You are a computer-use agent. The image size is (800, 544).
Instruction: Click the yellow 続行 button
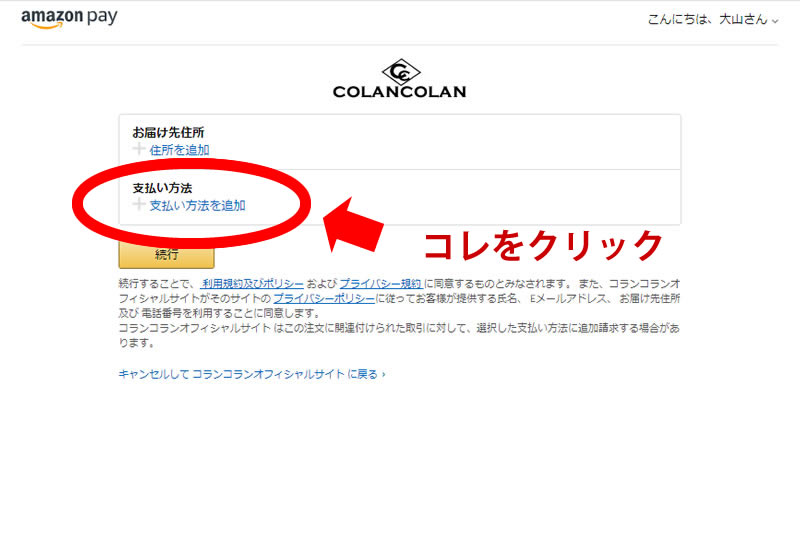pyautogui.click(x=166, y=255)
